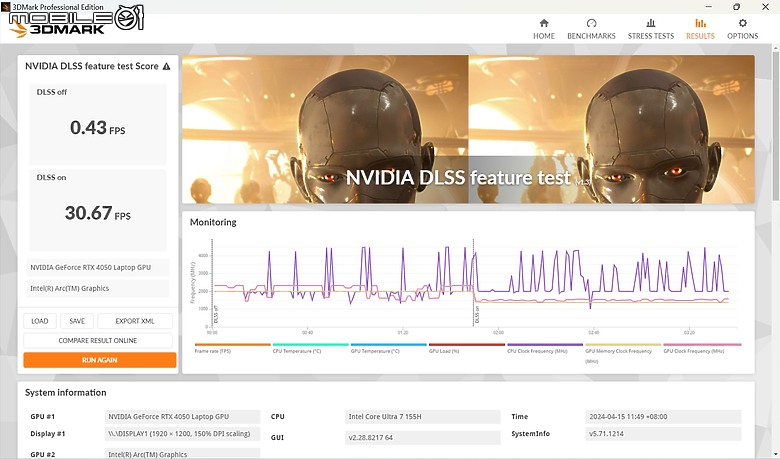The image size is (780, 459).
Task: Toggle GPU Memory Clock Frequency legend bar
Action: (623, 344)
